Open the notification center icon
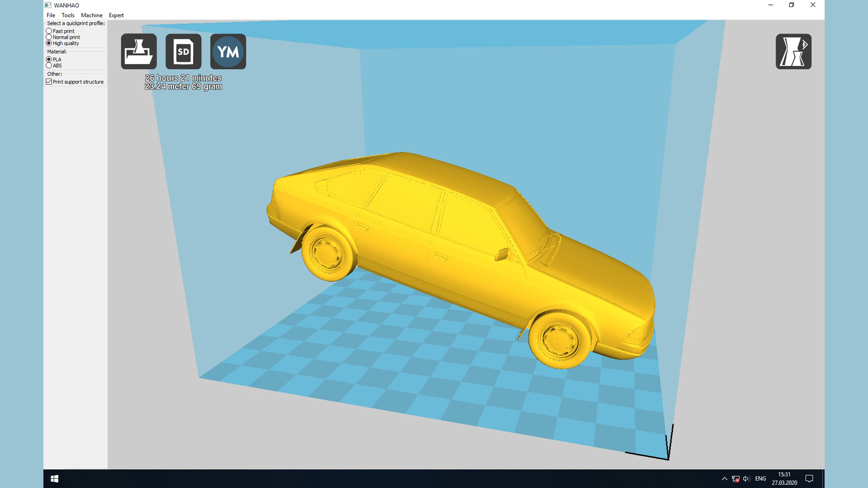 click(x=809, y=479)
